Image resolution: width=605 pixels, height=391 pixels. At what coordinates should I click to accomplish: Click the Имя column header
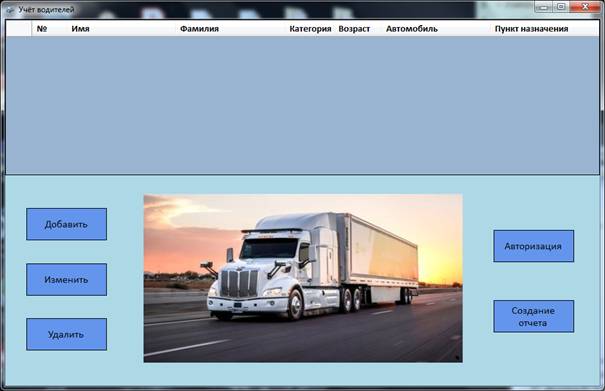pyautogui.click(x=81, y=29)
